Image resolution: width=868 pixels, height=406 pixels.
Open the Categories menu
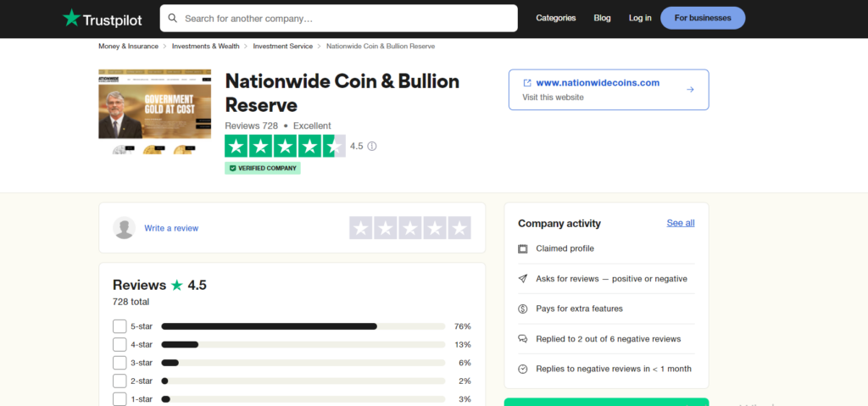tap(556, 19)
